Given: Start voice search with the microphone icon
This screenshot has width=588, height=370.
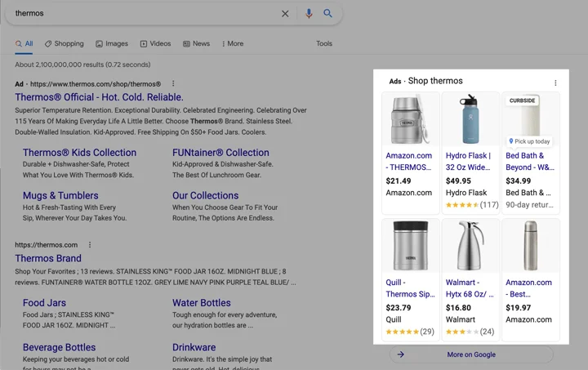Looking at the screenshot, I should [309, 14].
